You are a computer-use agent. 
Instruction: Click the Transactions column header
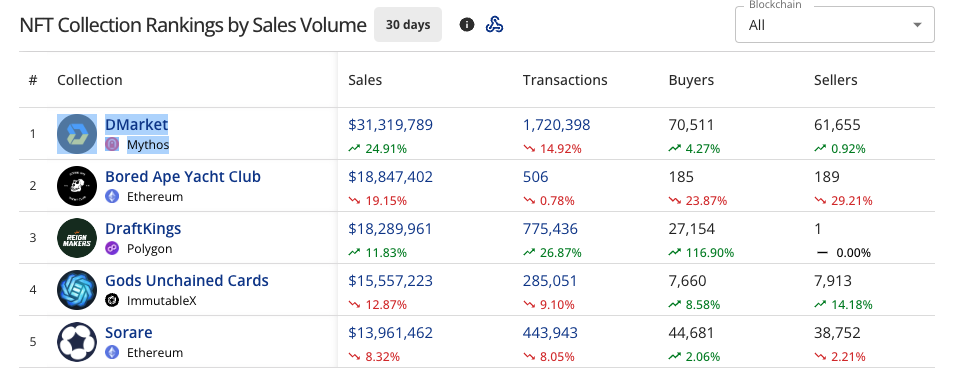point(565,80)
